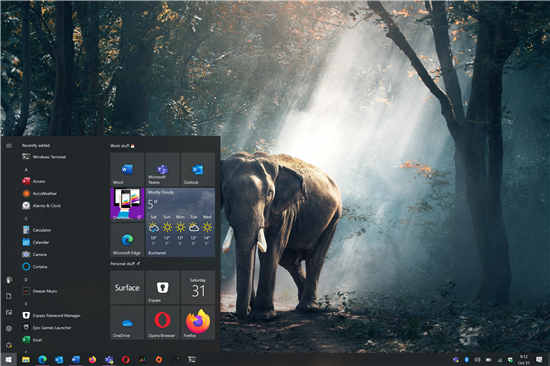Open Cortana from the app list
Image resolution: width=550 pixels, height=366 pixels.
coord(35,267)
